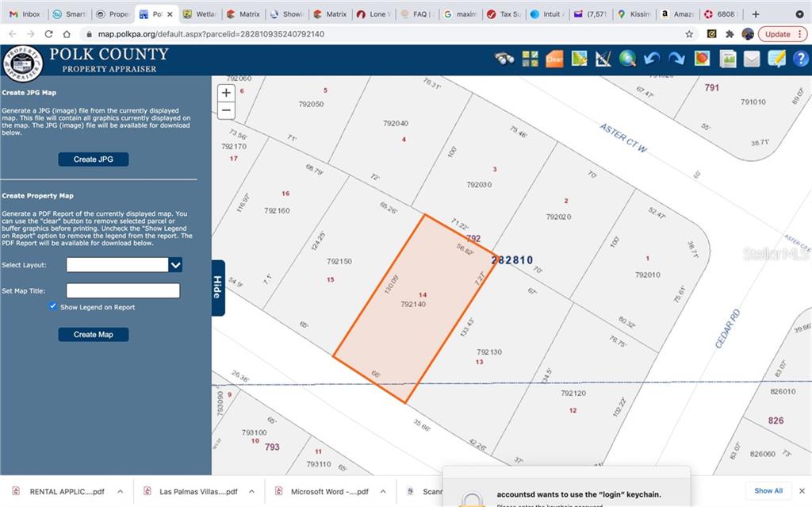Switch to the Inbox Gmail tab
Image resolution: width=812 pixels, height=507 pixels.
(25, 14)
